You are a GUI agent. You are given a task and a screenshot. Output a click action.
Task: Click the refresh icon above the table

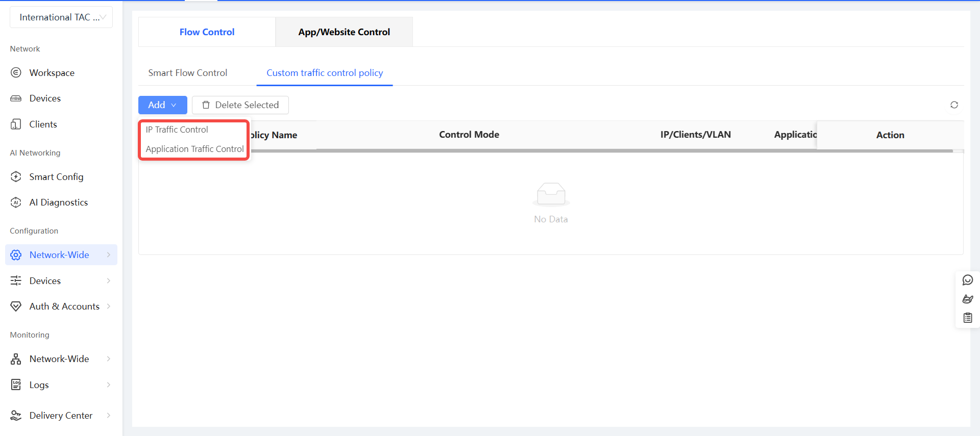(x=954, y=105)
